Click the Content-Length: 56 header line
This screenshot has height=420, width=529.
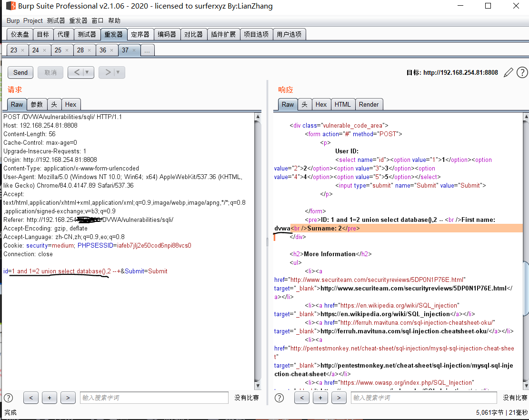click(x=30, y=134)
